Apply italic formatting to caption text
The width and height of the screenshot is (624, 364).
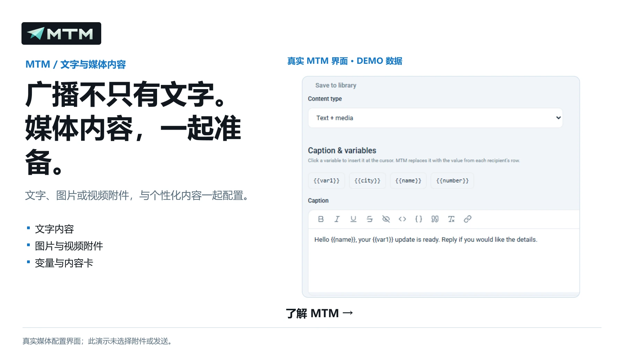coord(337,219)
